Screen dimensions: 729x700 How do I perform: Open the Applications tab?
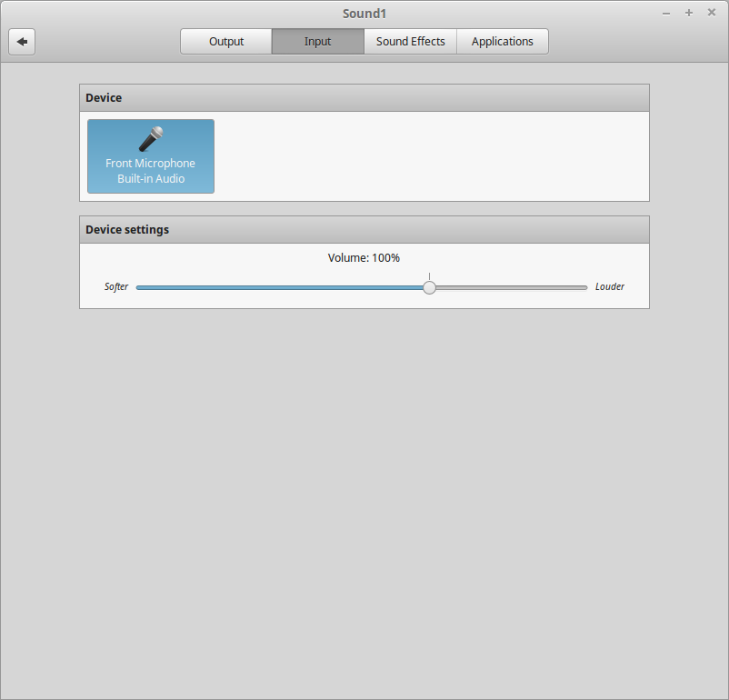pos(502,42)
